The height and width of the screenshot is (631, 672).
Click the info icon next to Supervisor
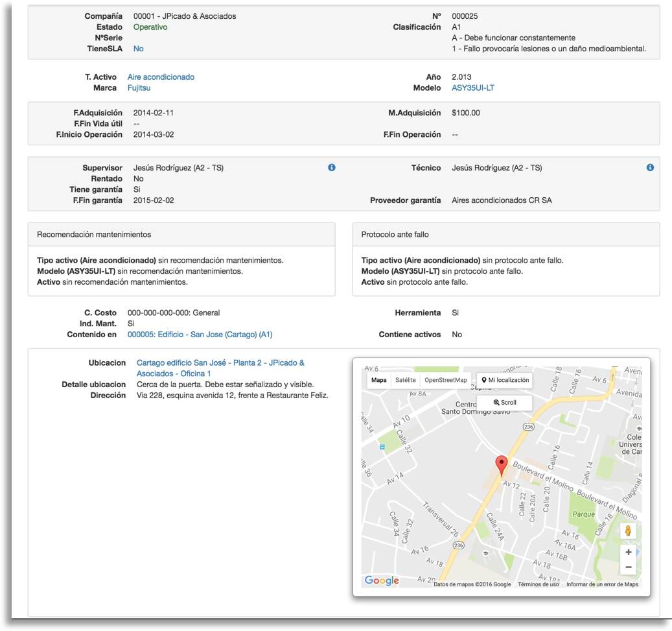click(x=332, y=167)
